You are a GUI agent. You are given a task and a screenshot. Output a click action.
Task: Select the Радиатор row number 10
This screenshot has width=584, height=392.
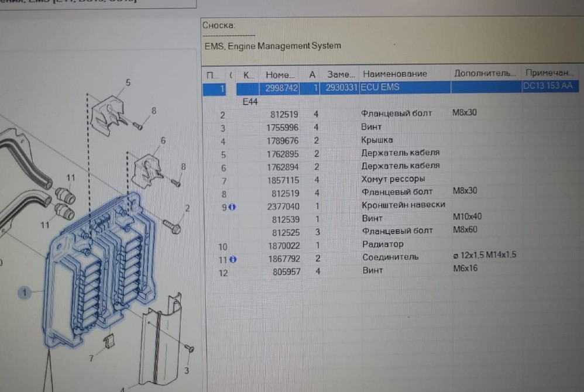[x=382, y=245]
